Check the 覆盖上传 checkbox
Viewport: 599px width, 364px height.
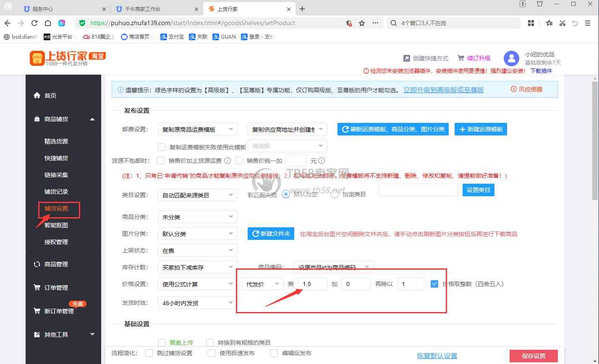click(161, 343)
